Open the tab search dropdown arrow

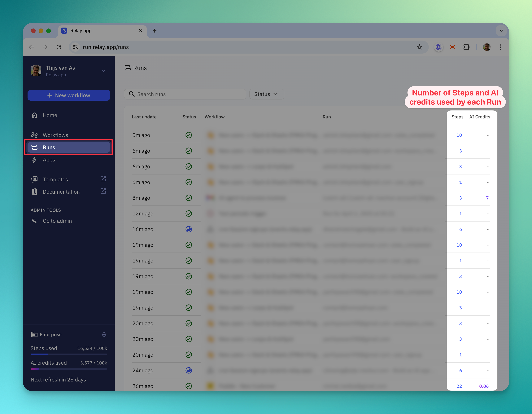point(501,31)
